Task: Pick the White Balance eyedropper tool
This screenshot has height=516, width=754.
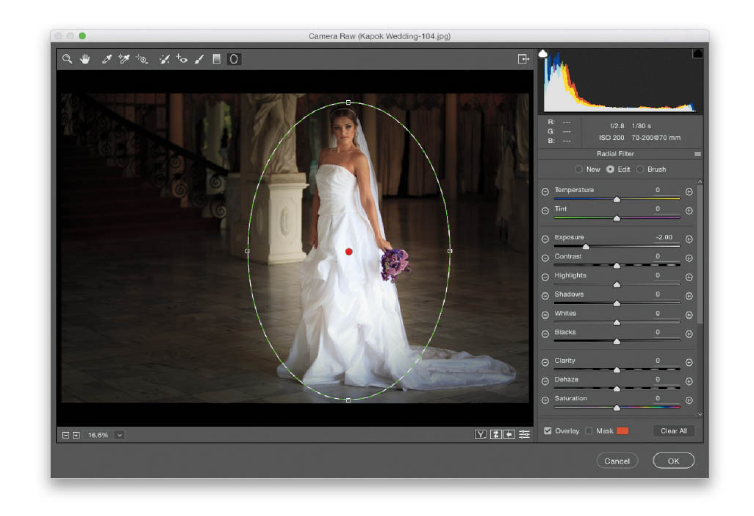Action: point(106,60)
